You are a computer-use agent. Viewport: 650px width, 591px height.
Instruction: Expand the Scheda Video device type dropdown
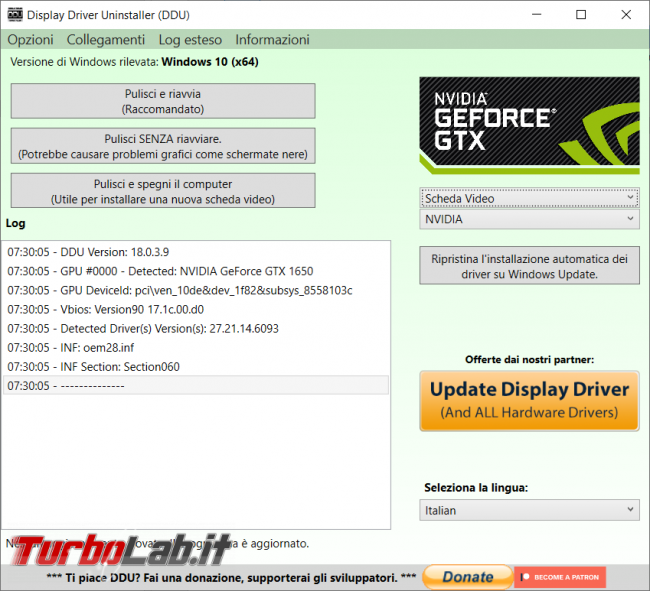[x=529, y=198]
